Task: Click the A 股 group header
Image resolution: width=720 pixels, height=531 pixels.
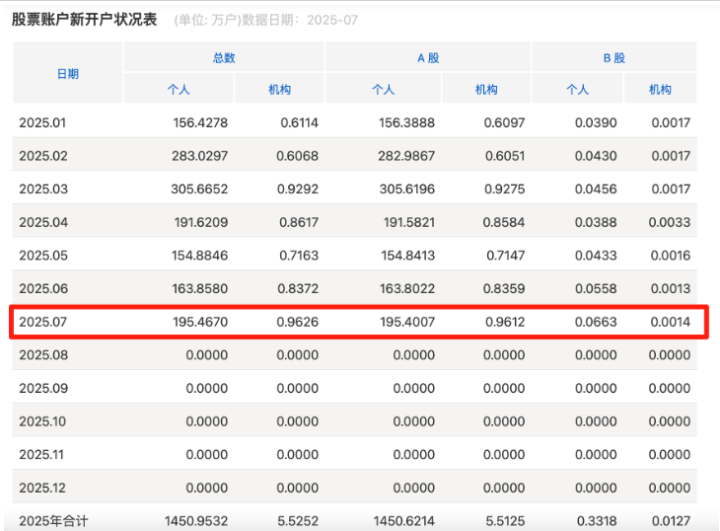Action: pyautogui.click(x=428, y=58)
